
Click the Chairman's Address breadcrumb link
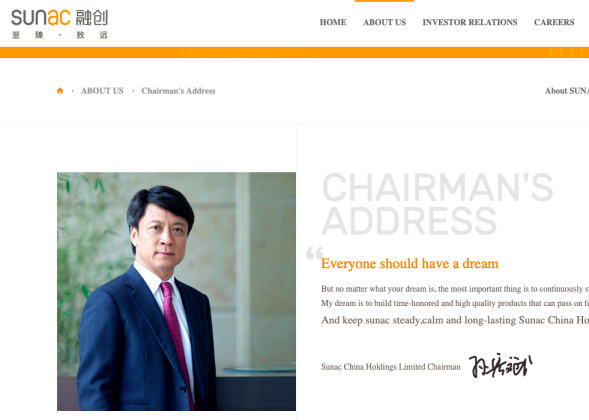178,91
